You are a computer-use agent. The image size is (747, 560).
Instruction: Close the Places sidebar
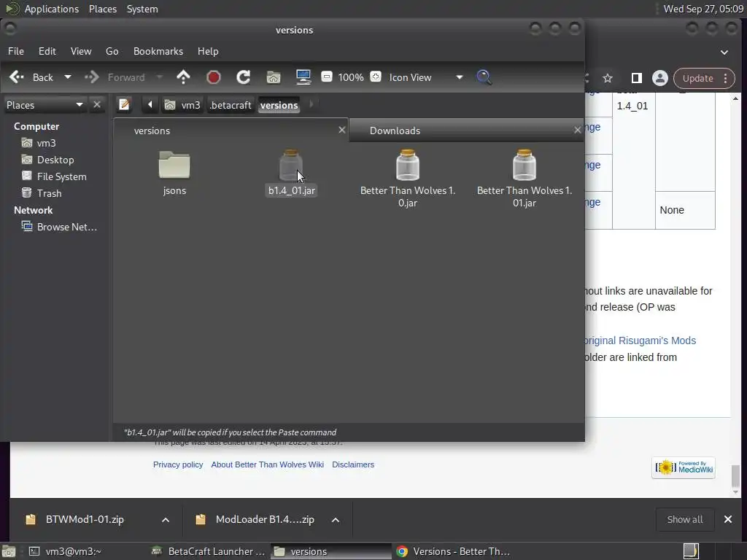[97, 104]
